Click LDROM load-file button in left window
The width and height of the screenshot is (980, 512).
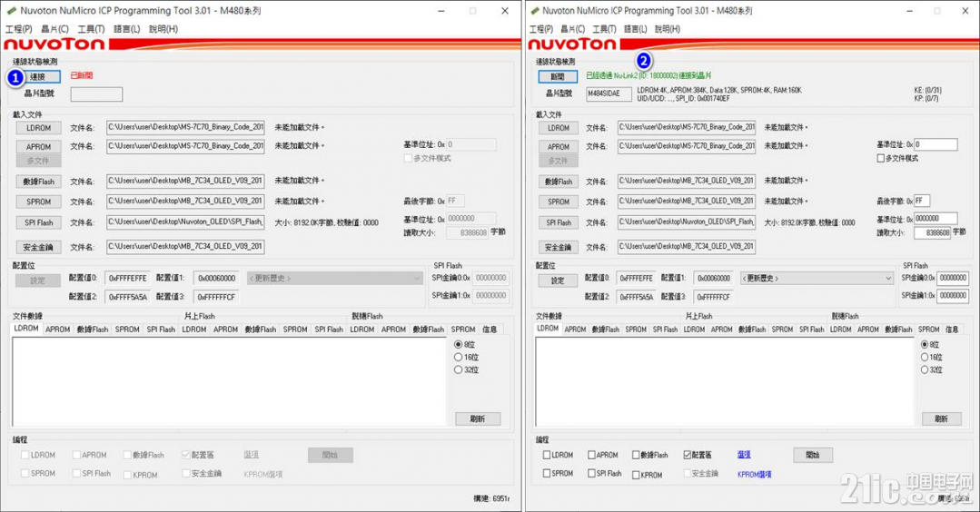click(x=39, y=127)
